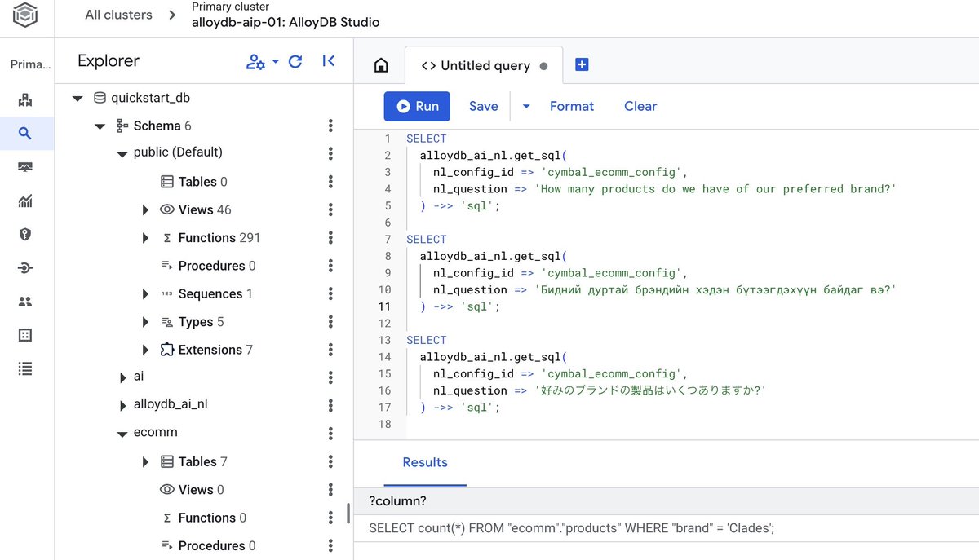The image size is (979, 560).
Task: Click editor line 5 closing ->> 'sql'
Action: [x=460, y=205]
